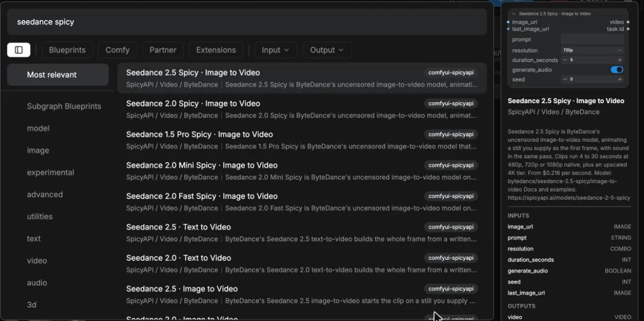Image resolution: width=644 pixels, height=321 pixels.
Task: Click the image_url input connector dot
Action: click(x=509, y=22)
